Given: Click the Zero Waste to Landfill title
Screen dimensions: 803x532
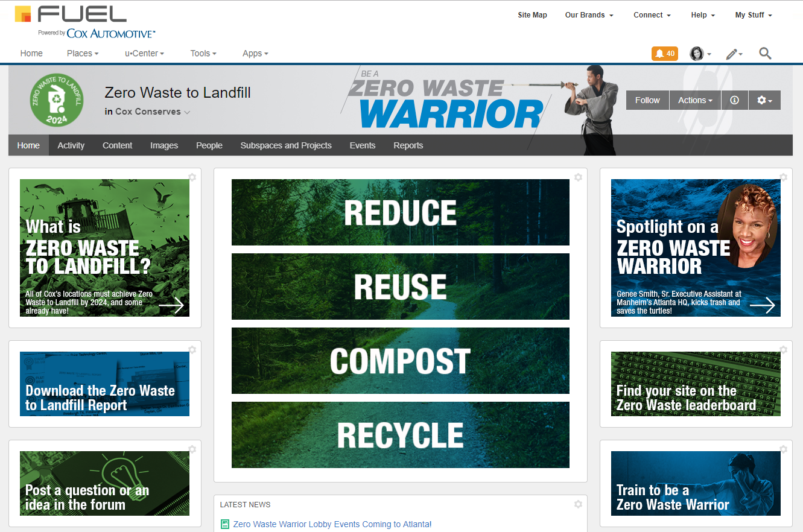Looking at the screenshot, I should (178, 92).
